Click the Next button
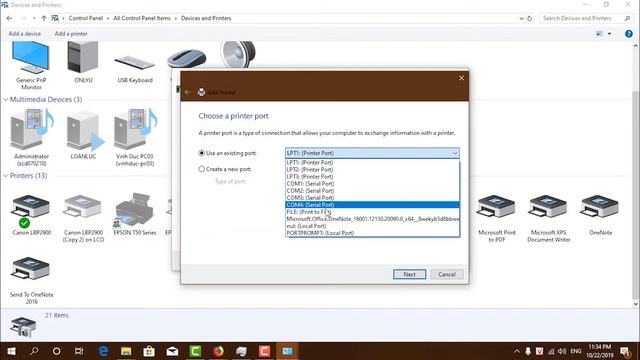 [409, 274]
